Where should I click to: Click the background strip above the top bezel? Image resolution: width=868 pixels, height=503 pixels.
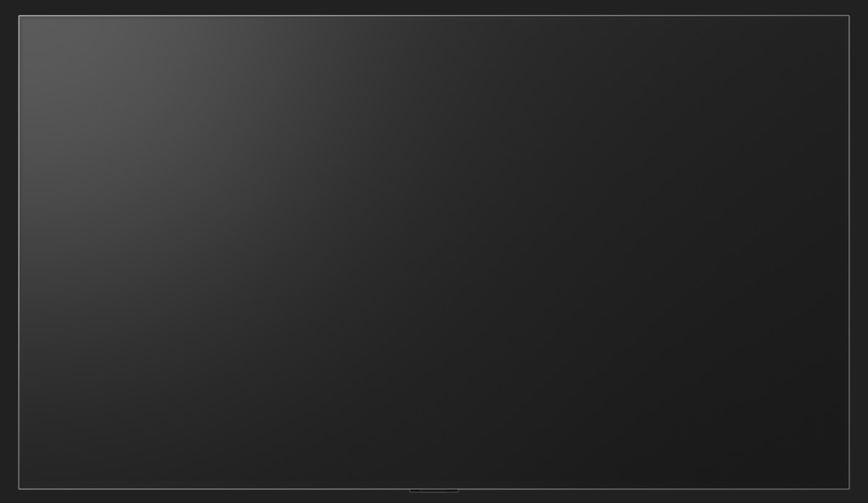click(434, 7)
